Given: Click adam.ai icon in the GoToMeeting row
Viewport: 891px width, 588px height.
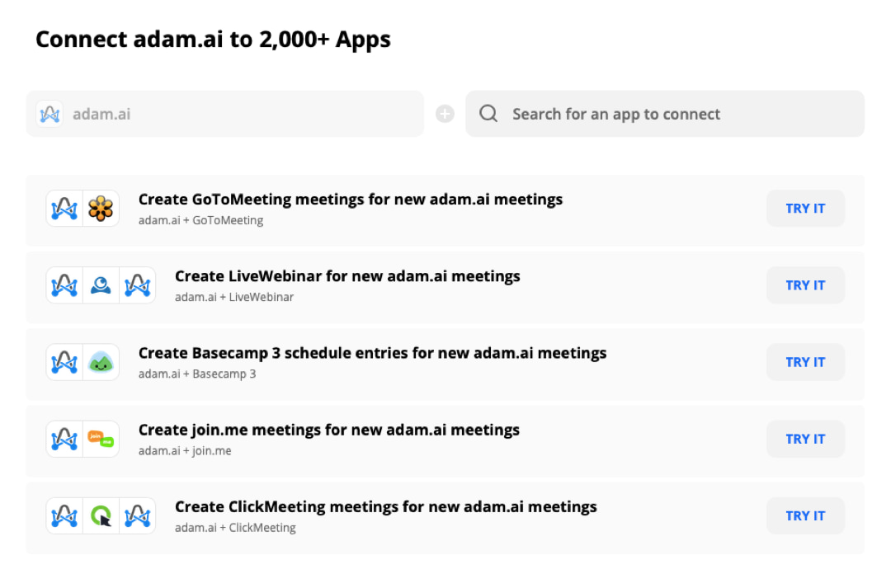Looking at the screenshot, I should coord(64,209).
